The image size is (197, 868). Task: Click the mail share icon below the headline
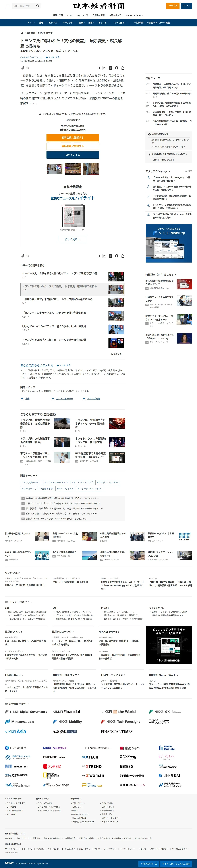98,68
